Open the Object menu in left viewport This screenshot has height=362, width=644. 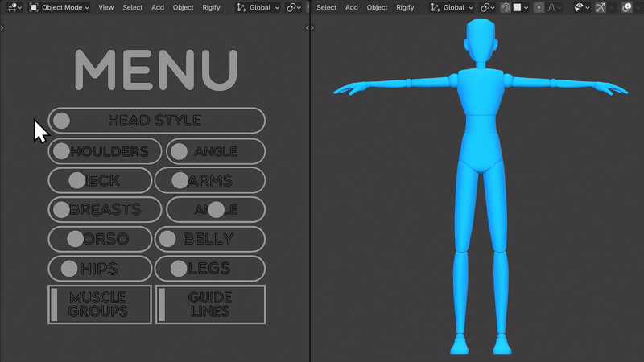(184, 7)
